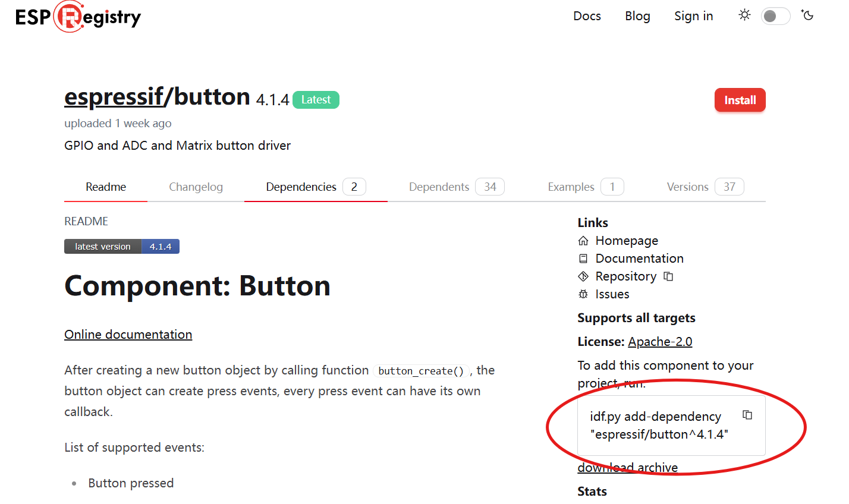Open the Repository link
Screen dimensions: 849x504
coord(626,276)
